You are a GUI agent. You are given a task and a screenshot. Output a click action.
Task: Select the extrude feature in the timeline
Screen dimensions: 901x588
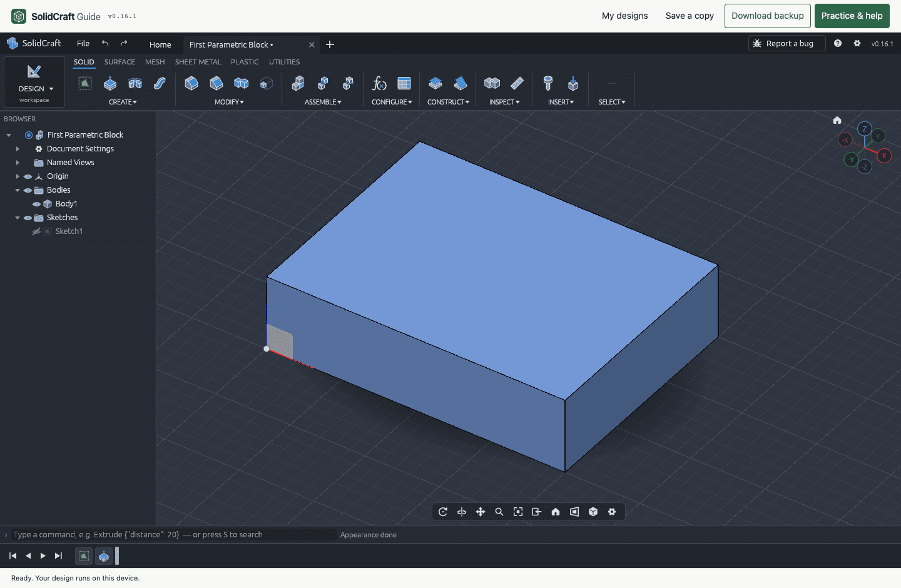(x=104, y=556)
